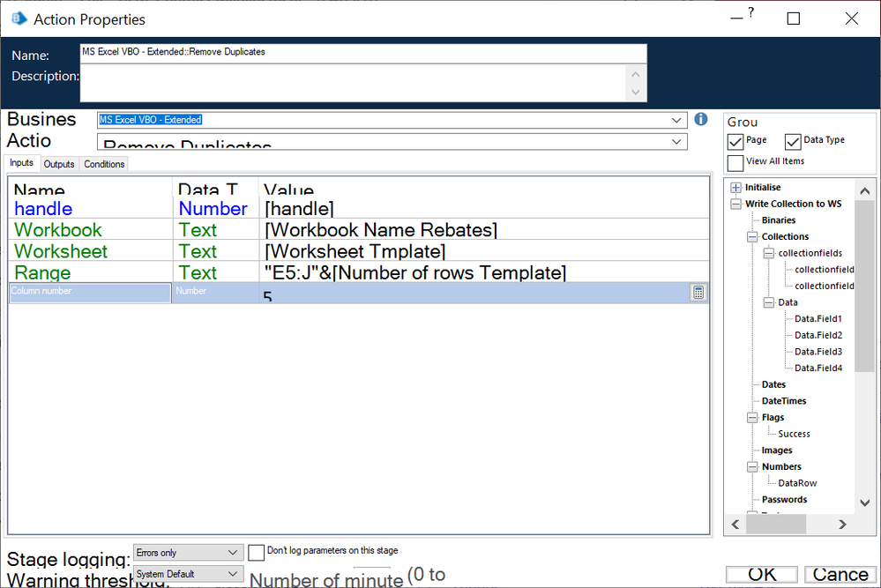Click the [Worksheet Tmplate] value cell
Image resolution: width=881 pixels, height=588 pixels.
click(x=484, y=251)
